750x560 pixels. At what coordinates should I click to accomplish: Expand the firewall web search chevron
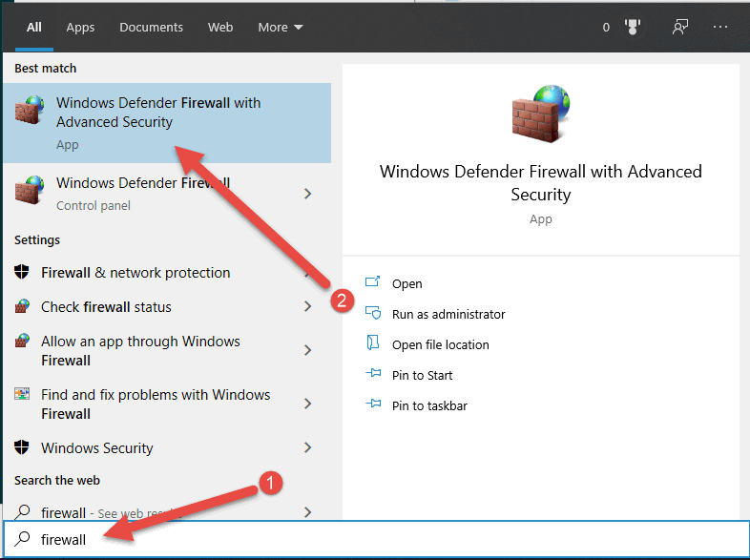click(307, 512)
